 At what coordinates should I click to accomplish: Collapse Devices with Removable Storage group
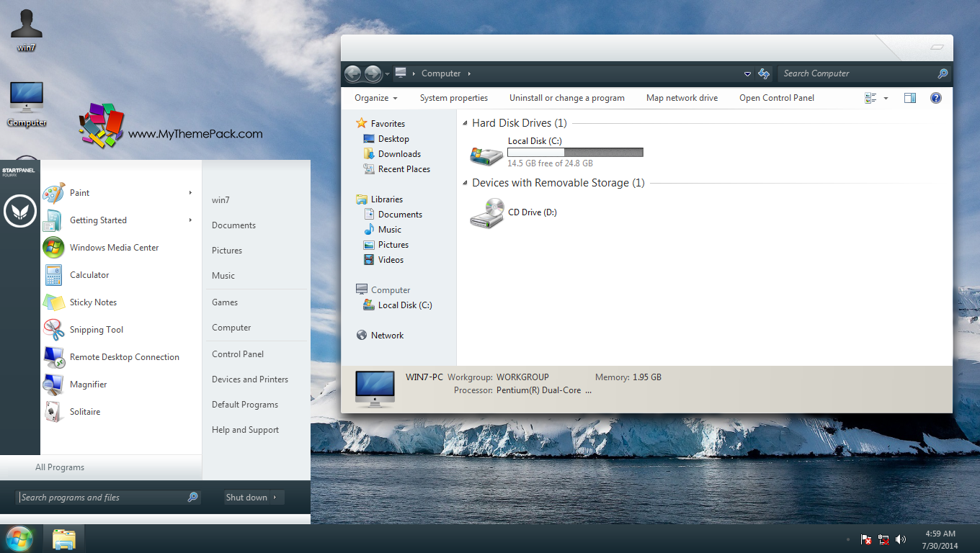coord(465,184)
